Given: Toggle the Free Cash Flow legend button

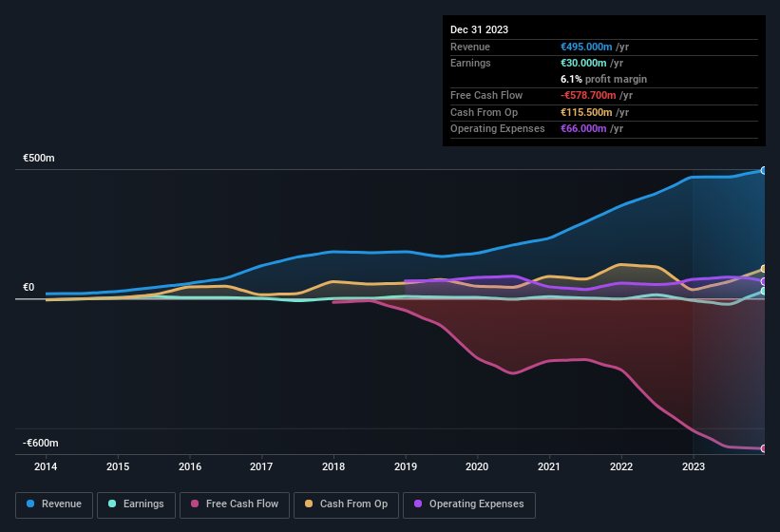Looking at the screenshot, I should (x=235, y=504).
